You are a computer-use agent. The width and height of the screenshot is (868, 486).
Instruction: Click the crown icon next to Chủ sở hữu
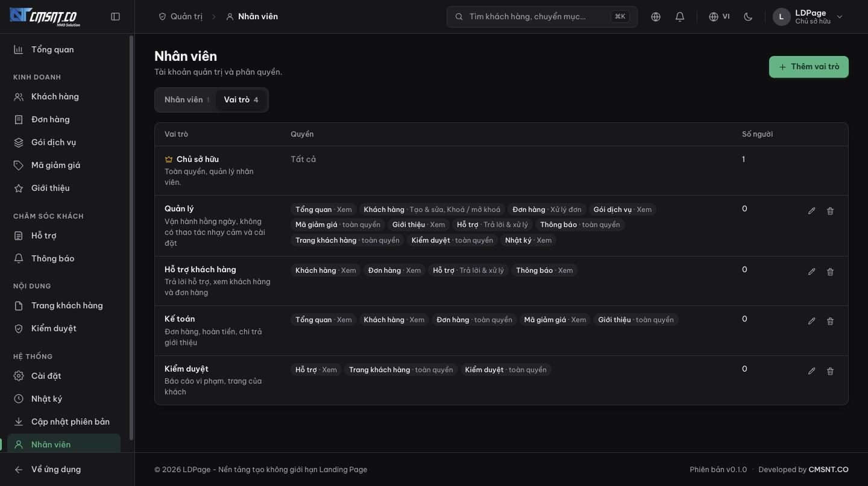tap(169, 160)
